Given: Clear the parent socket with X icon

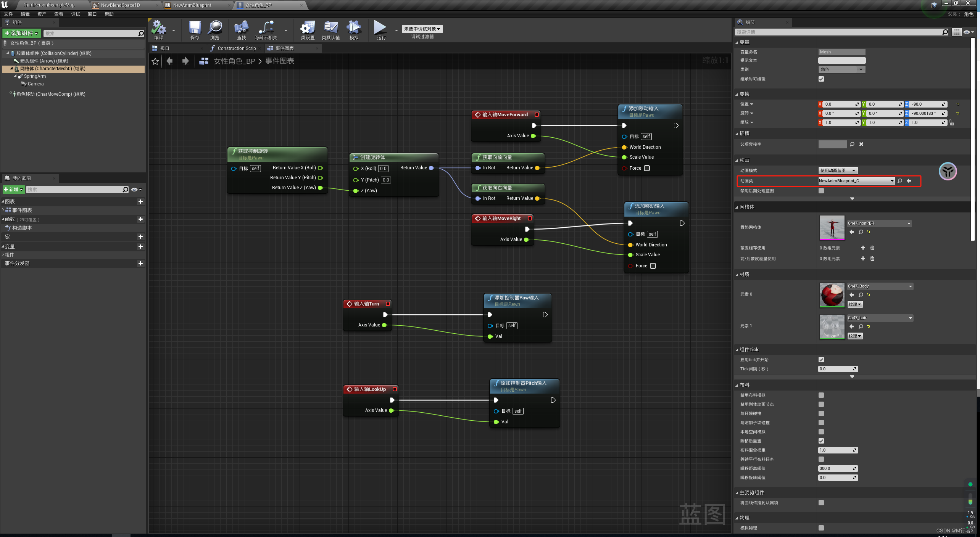Looking at the screenshot, I should (x=861, y=144).
